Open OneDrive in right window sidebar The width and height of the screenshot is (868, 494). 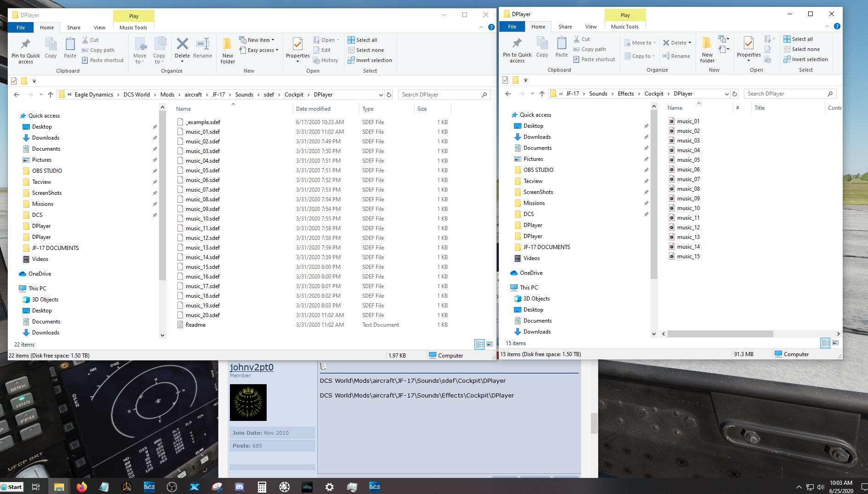tap(531, 273)
